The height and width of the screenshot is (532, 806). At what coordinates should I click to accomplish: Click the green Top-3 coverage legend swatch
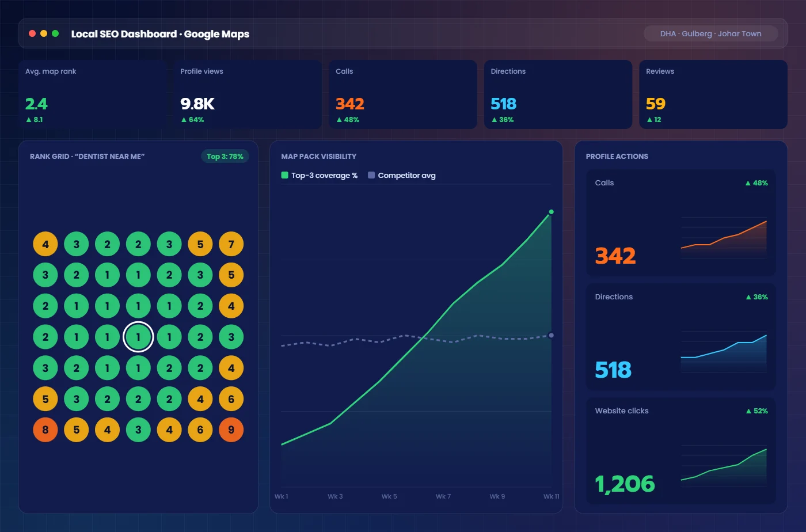coord(284,175)
